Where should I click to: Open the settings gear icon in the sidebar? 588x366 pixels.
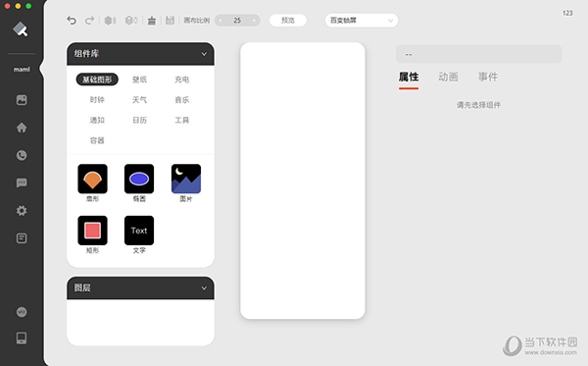22,211
